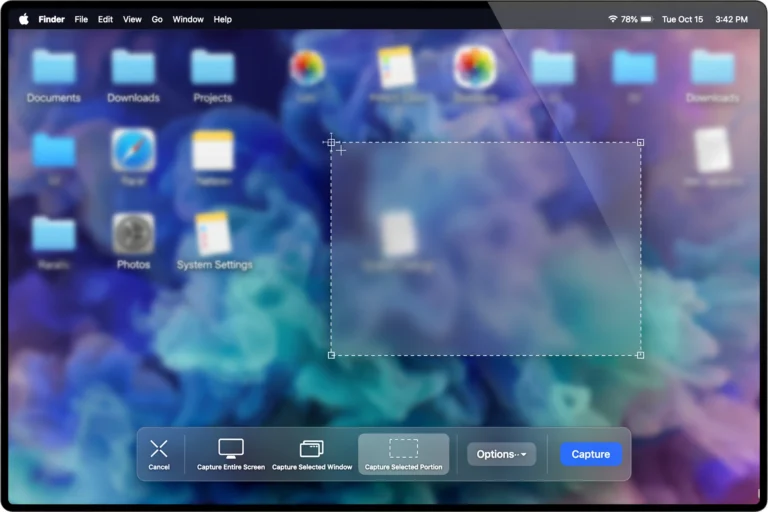Click the battery icon showing 78%
The image size is (768, 512).
pos(647,19)
